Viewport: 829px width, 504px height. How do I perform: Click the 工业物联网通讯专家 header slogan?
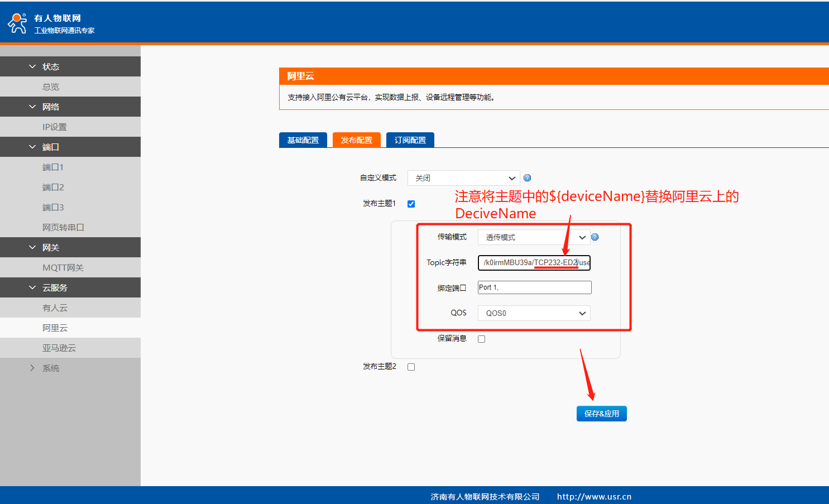(x=64, y=31)
